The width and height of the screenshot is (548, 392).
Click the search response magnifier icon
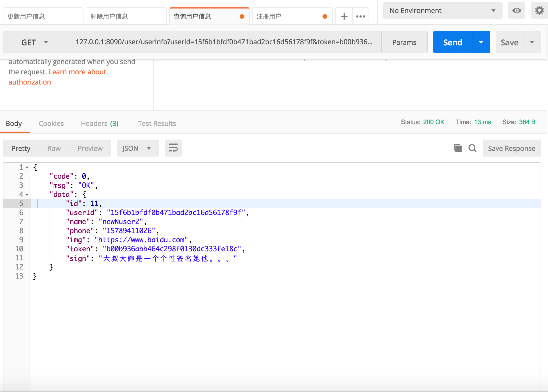tap(472, 148)
